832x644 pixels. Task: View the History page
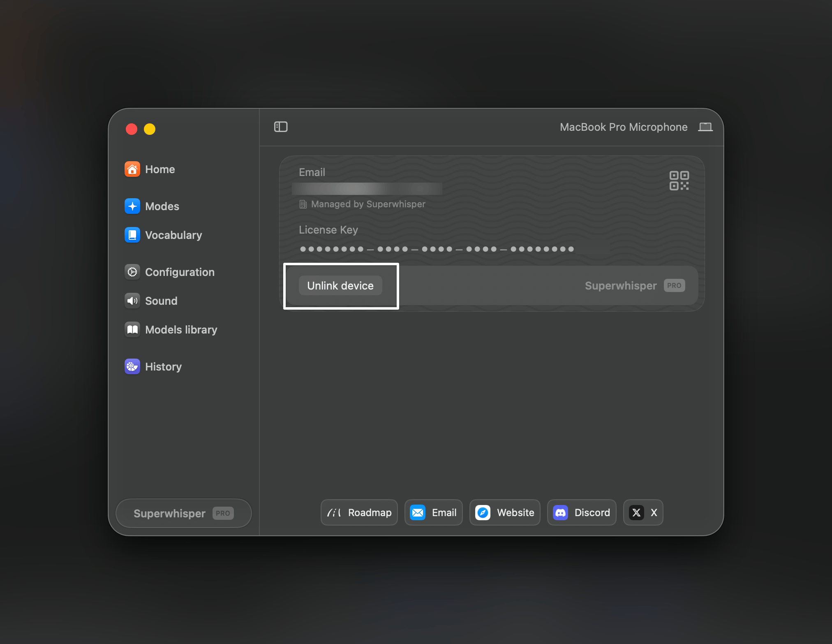coord(163,366)
